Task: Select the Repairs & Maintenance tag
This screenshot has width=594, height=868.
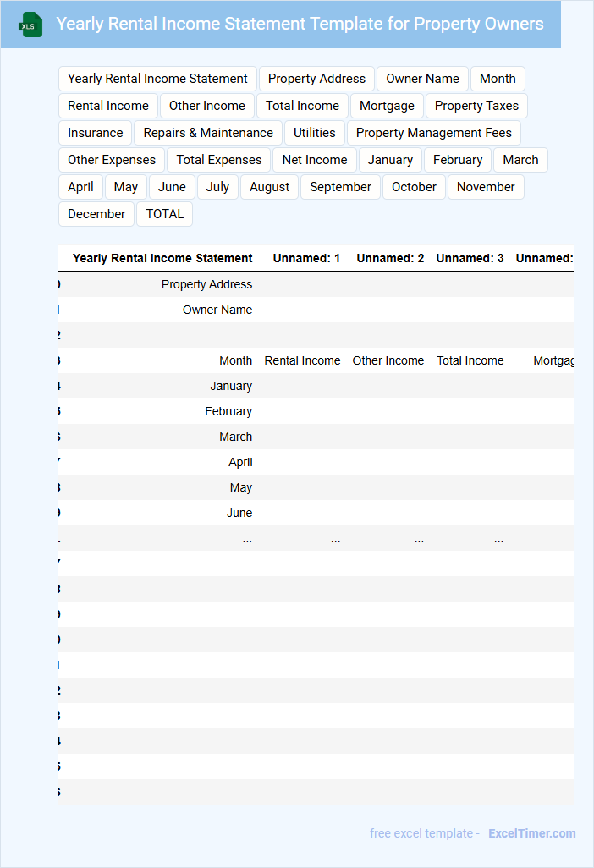Action: tap(208, 133)
